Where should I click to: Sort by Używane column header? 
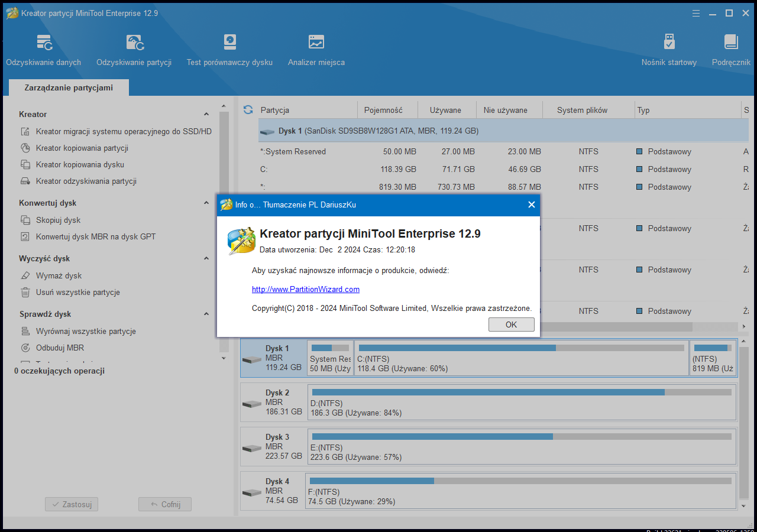448,110
